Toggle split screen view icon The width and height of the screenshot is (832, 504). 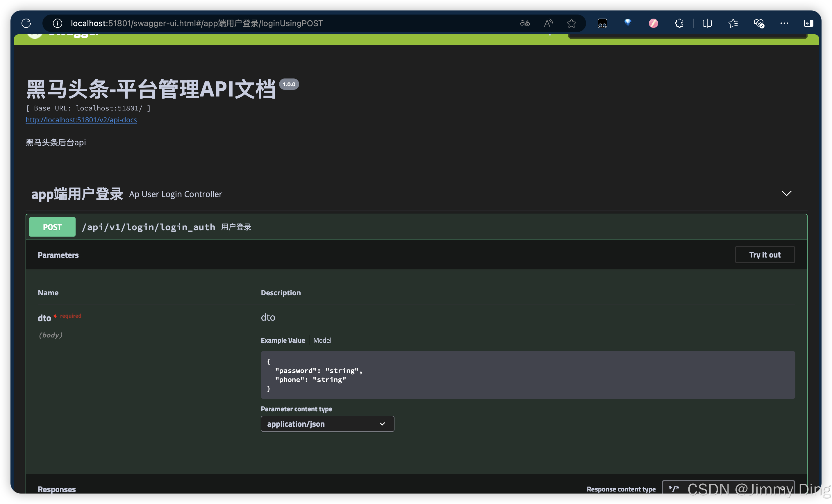tap(707, 23)
